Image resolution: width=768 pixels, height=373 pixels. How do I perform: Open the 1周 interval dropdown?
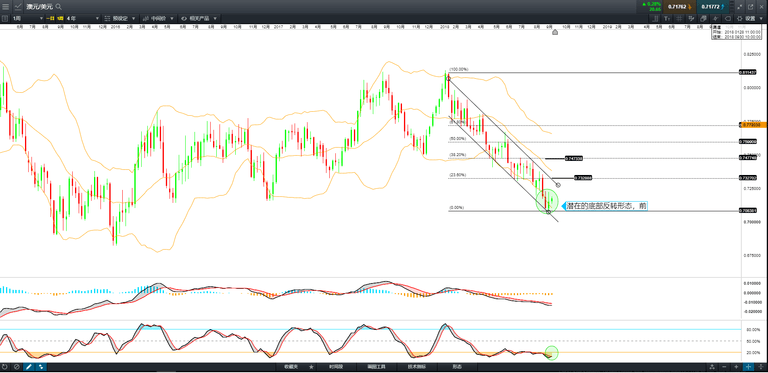[x=28, y=18]
